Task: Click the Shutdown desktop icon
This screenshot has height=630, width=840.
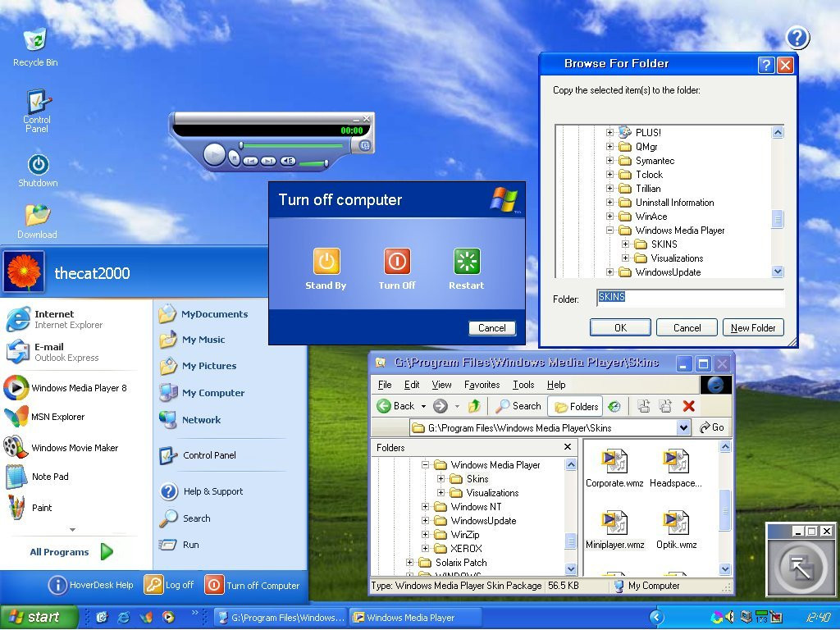Action: point(38,171)
